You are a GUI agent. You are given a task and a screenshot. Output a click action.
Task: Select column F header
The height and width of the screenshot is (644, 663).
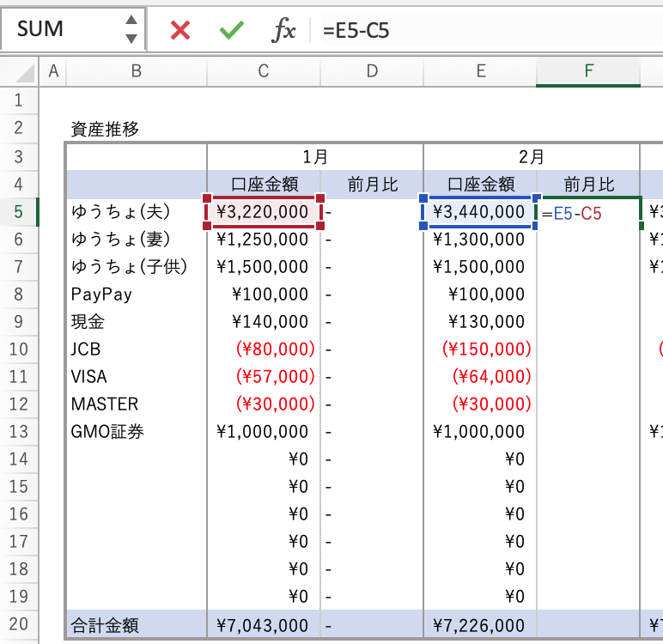click(x=588, y=72)
